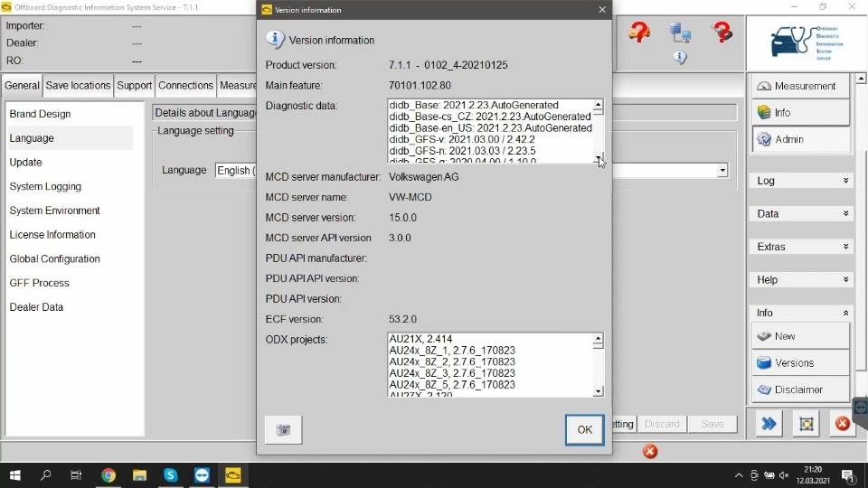Open Google Chrome from taskbar
Screen dimensions: 868x488
pyautogui.click(x=108, y=475)
